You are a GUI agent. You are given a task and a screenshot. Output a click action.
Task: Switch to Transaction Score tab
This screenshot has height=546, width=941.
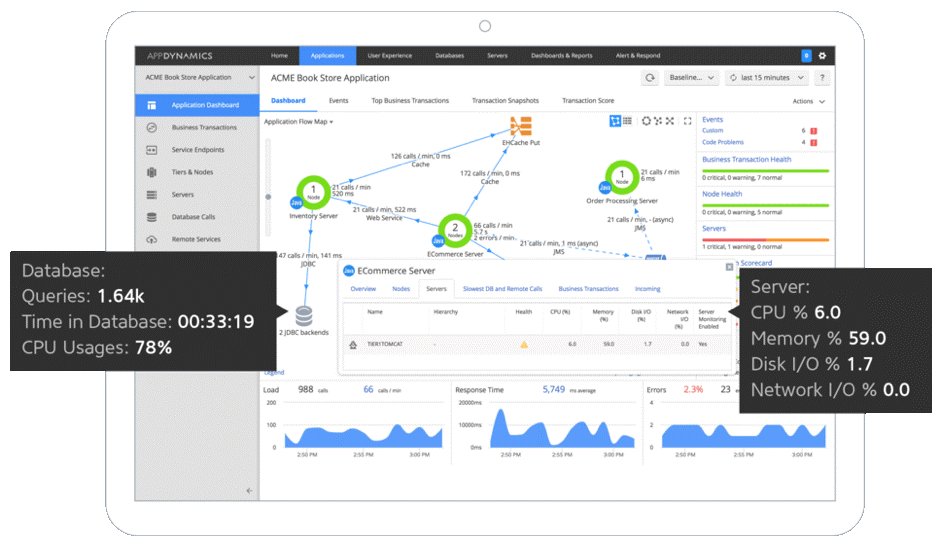tap(588, 101)
